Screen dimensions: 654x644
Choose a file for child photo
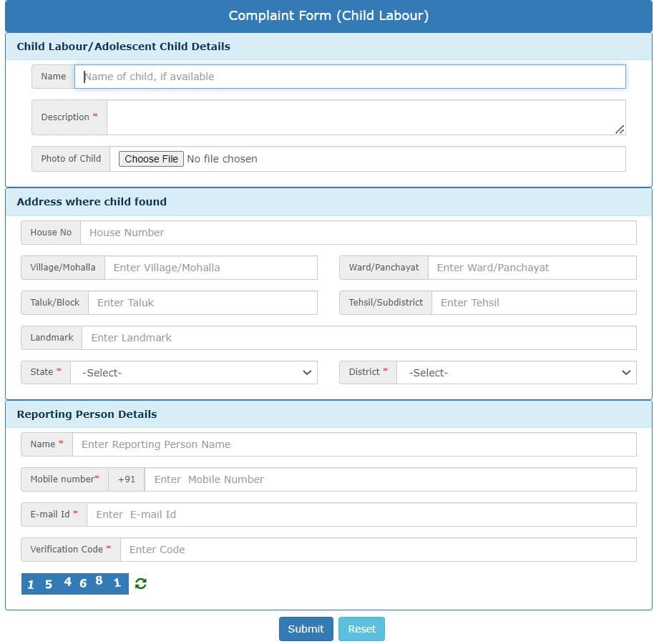[x=151, y=159]
